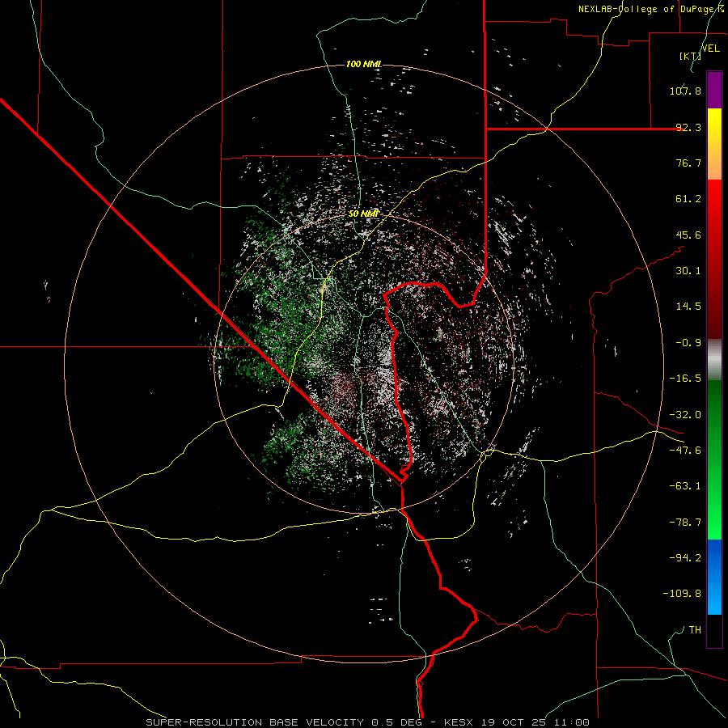The height and width of the screenshot is (728, 728).
Task: Click the Super-Resolution Base Velocity caption
Action: click(x=368, y=722)
